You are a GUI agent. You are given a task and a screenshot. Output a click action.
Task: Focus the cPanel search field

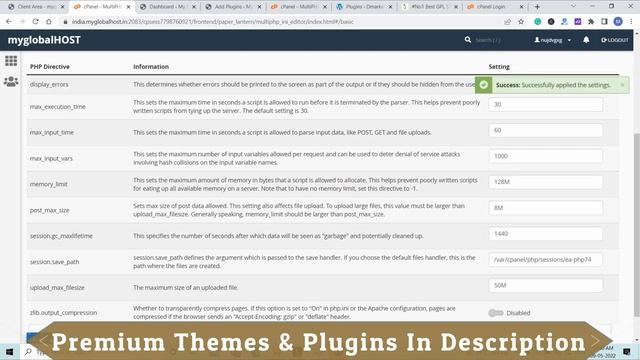(x=488, y=40)
